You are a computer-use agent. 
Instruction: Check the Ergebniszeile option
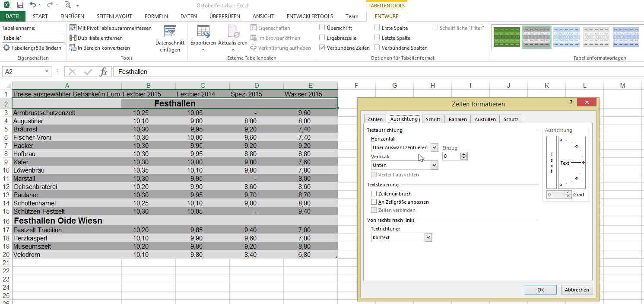[322, 38]
